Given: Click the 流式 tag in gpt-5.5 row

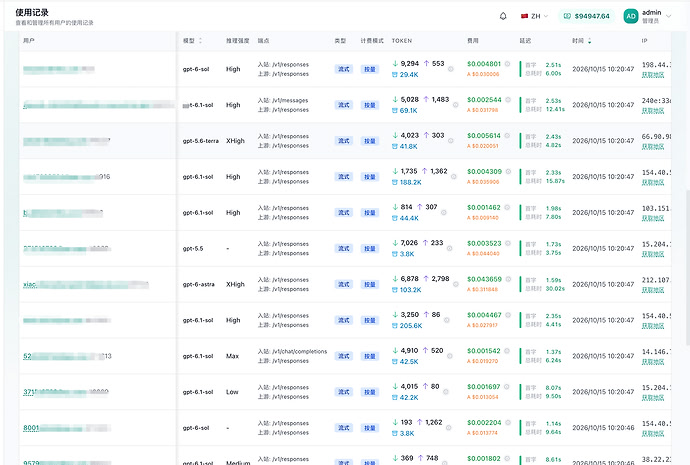Looking at the screenshot, I should click(x=344, y=249).
